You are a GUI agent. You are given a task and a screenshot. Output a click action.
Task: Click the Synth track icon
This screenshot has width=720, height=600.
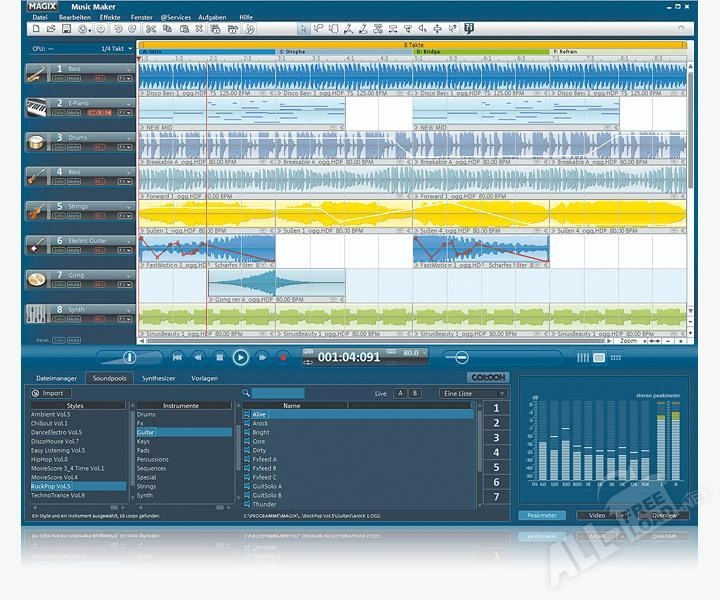pyautogui.click(x=38, y=314)
